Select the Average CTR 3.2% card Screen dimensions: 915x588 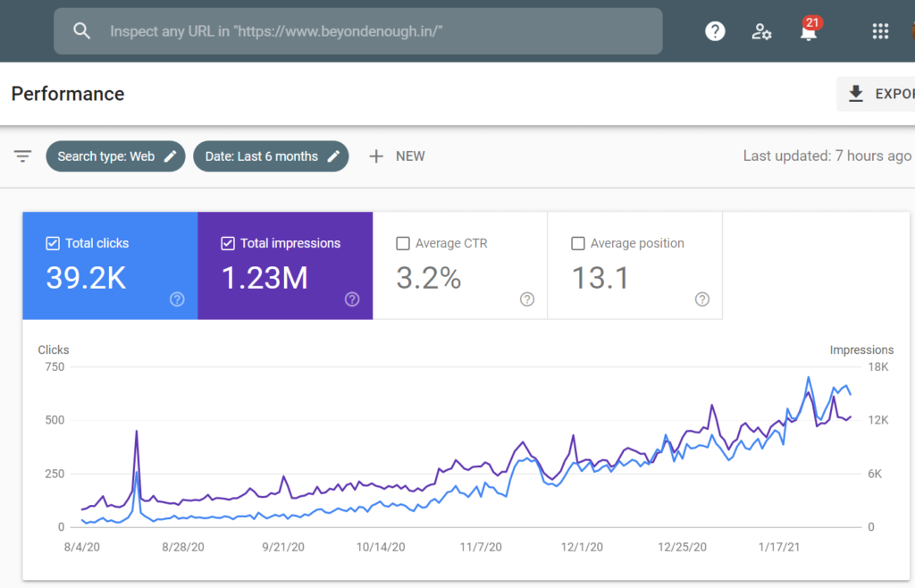[x=460, y=265]
